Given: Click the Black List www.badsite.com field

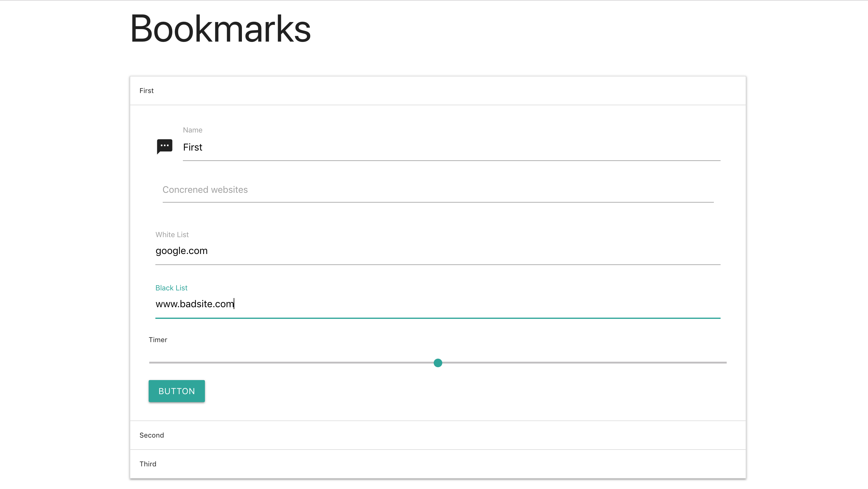Looking at the screenshot, I should (438, 304).
